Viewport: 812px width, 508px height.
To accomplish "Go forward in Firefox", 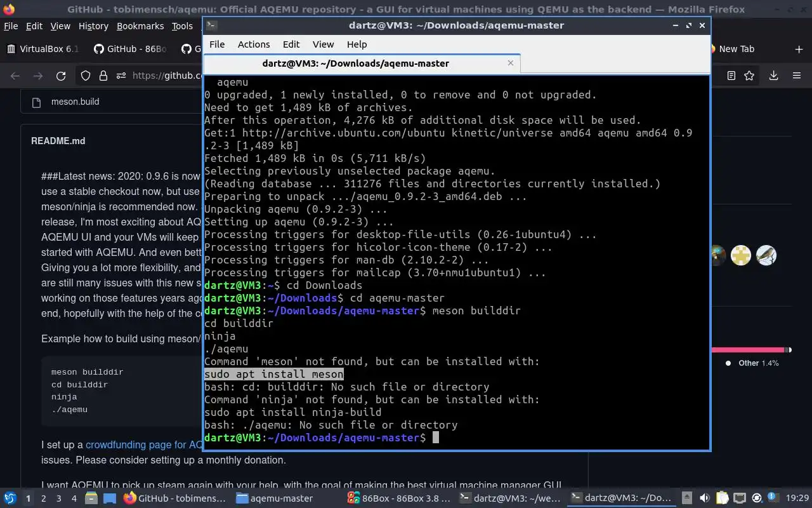I will click(38, 76).
